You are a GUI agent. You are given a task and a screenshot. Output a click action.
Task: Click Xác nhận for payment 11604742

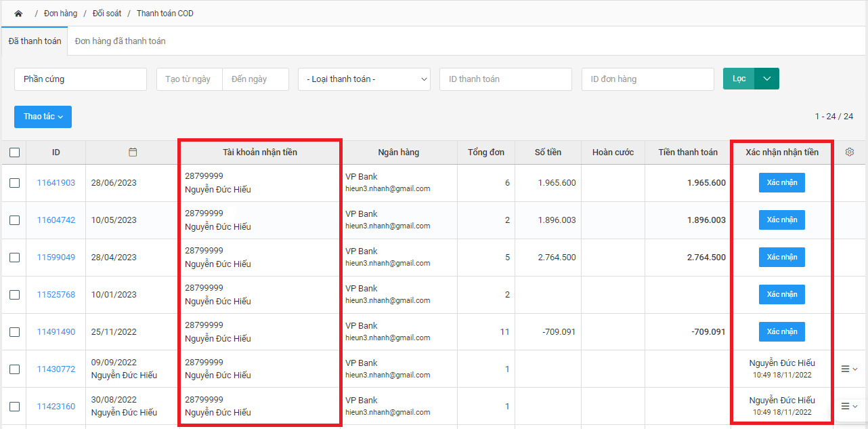click(x=781, y=220)
